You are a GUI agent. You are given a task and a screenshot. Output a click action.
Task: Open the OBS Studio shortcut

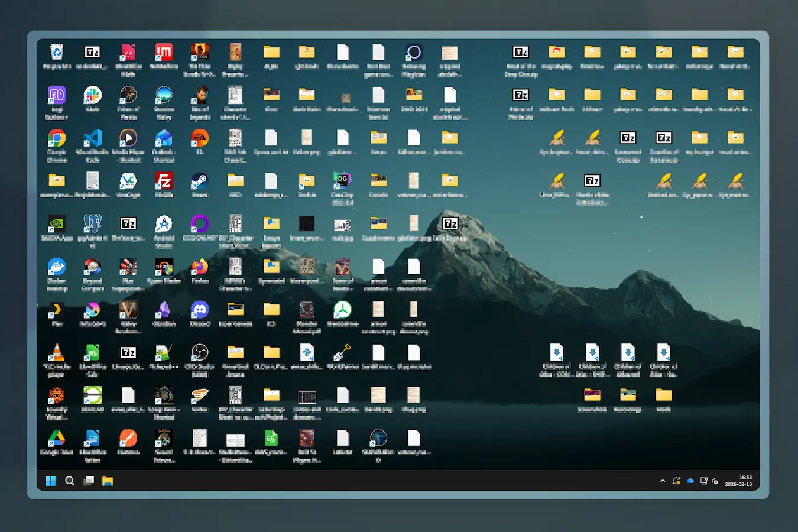[200, 352]
